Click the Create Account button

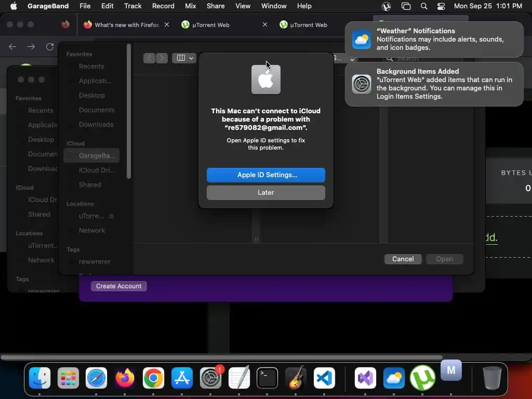point(118,286)
